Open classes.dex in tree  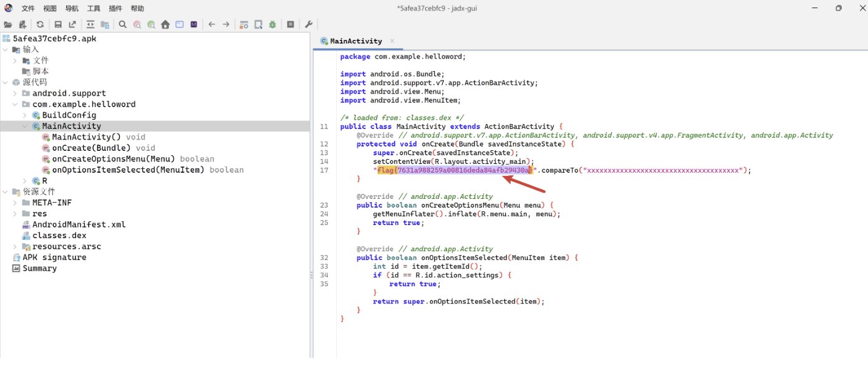pos(59,236)
